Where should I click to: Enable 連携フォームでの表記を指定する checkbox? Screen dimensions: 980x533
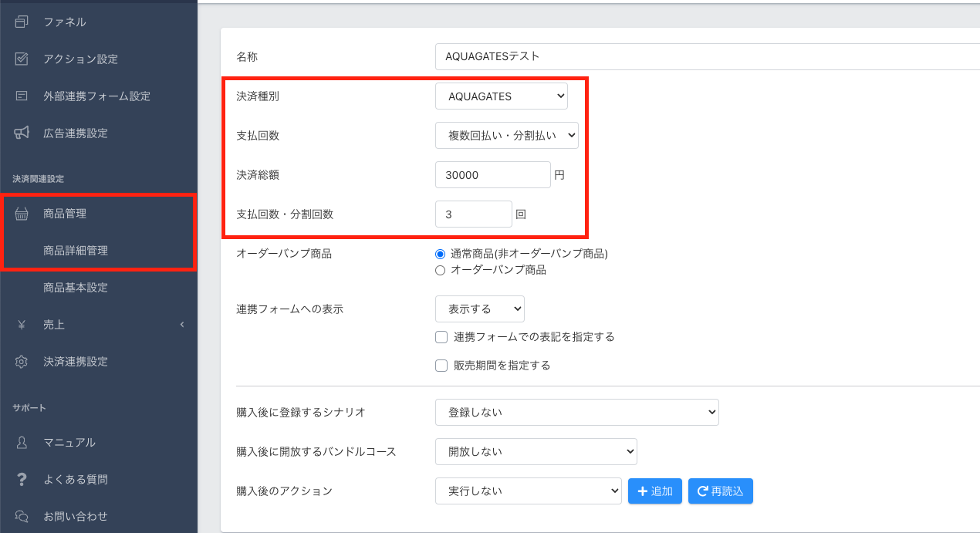(x=441, y=337)
